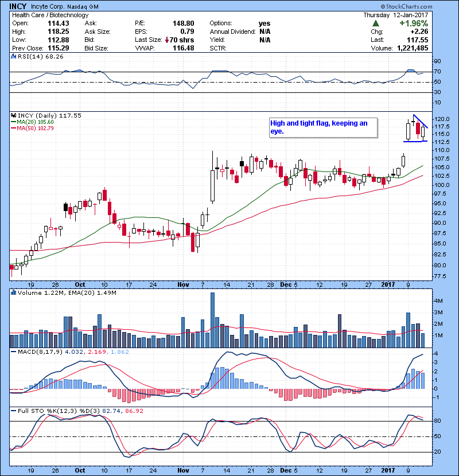The width and height of the screenshot is (459, 476).
Task: Select the MACD histogram value 1.862
Action: (x=120, y=352)
